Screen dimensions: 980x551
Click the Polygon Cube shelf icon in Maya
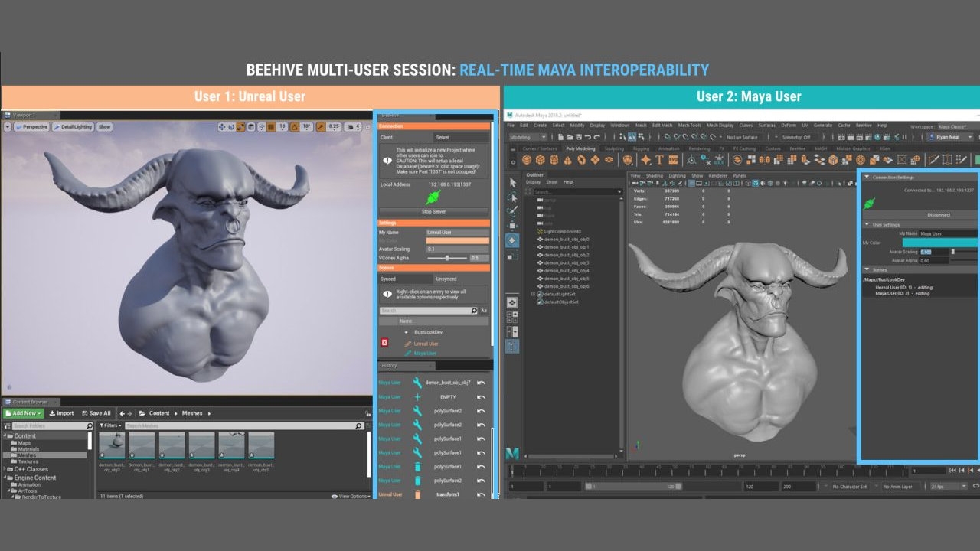click(541, 160)
